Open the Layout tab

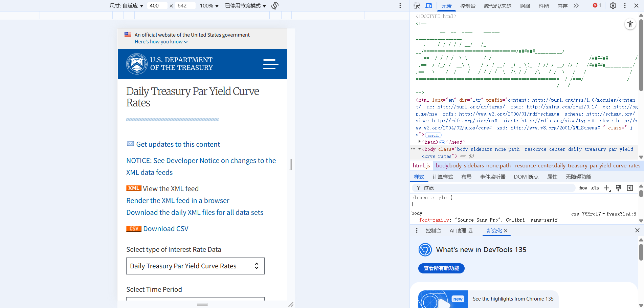click(466, 177)
